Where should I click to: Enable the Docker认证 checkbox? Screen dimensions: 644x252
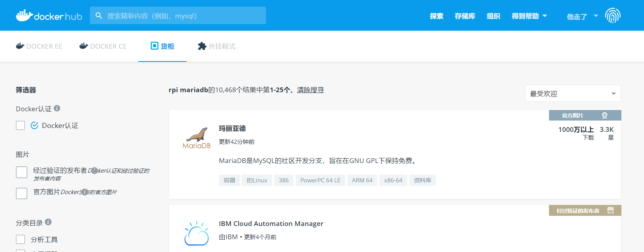pyautogui.click(x=21, y=125)
